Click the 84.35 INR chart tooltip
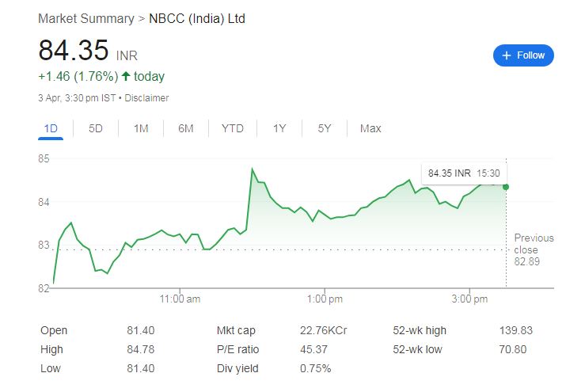This screenshot has width=585, height=392. pyautogui.click(x=465, y=173)
